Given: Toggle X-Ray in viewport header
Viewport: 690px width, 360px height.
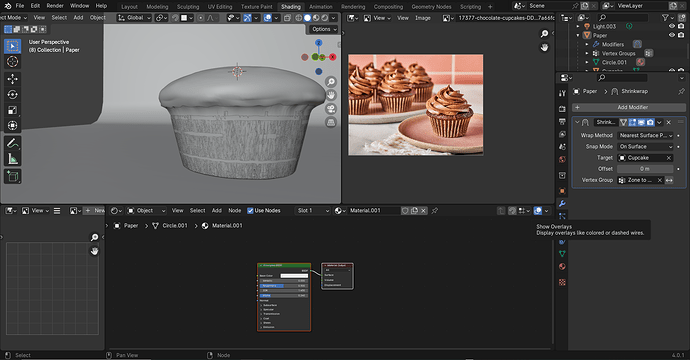Looking at the screenshot, I should [287, 18].
